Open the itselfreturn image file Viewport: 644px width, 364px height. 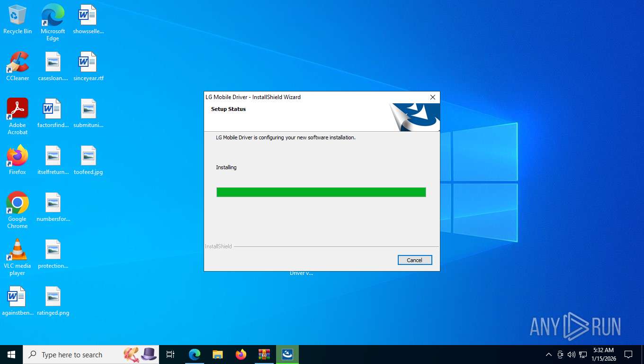(x=53, y=161)
